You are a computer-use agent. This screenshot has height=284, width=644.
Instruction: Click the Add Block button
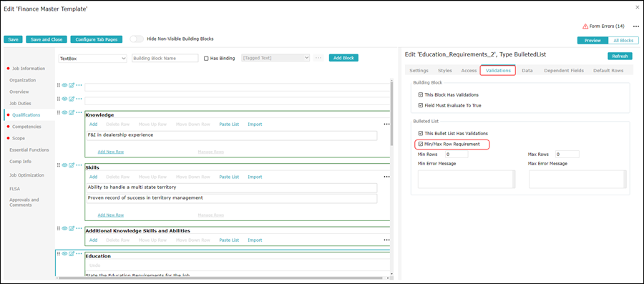[343, 58]
